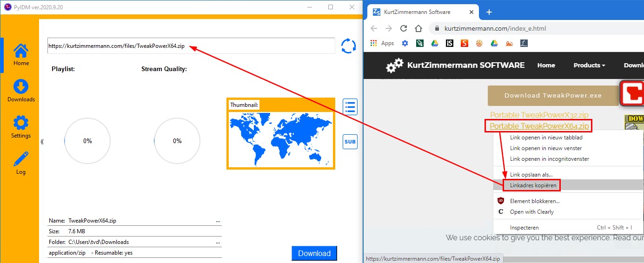
Task: Open the orange lion bookmark
Action: point(509,43)
